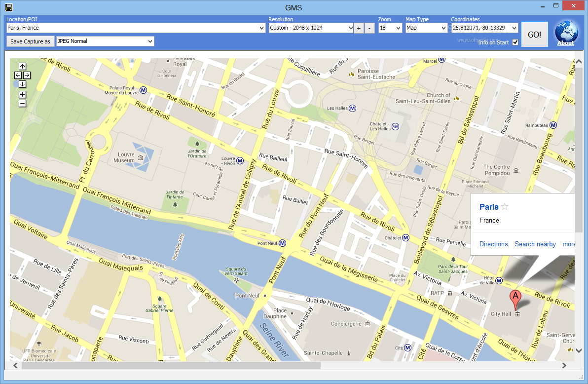This screenshot has height=384, width=588.
Task: Open the Map Type dropdown
Action: point(443,28)
